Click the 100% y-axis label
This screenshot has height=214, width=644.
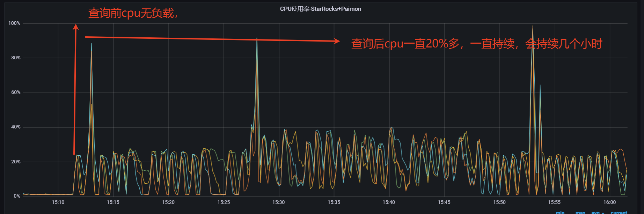[x=14, y=23]
